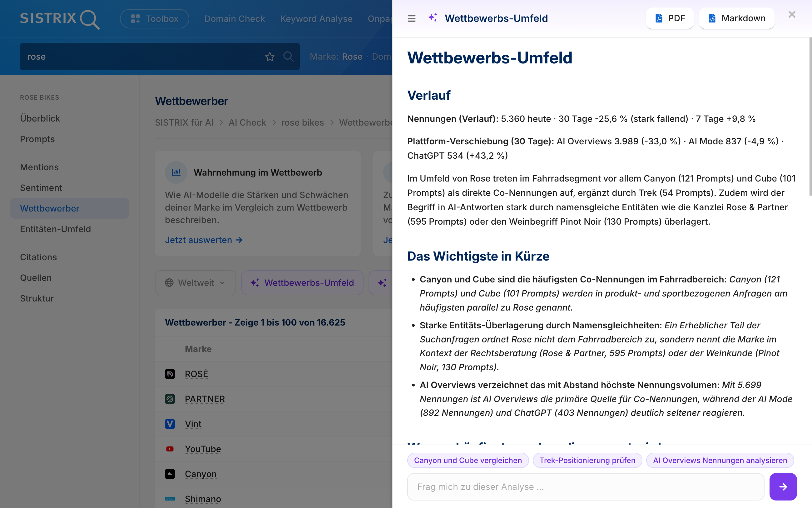Click the Vint brand icon
The image size is (812, 508).
[x=170, y=424]
